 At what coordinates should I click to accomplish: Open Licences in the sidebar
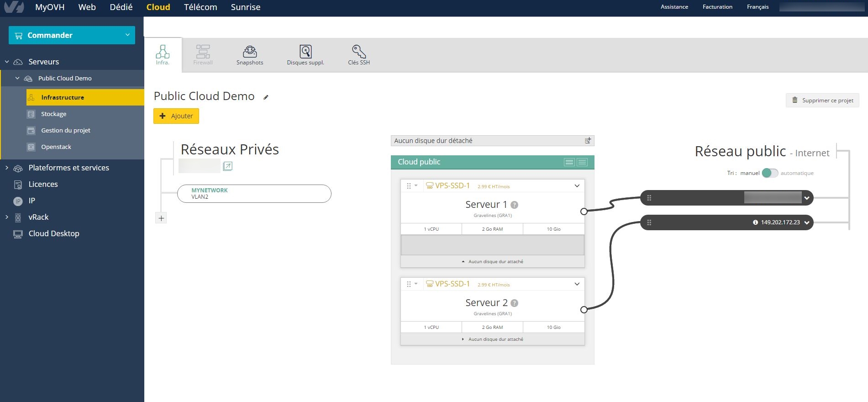(43, 184)
